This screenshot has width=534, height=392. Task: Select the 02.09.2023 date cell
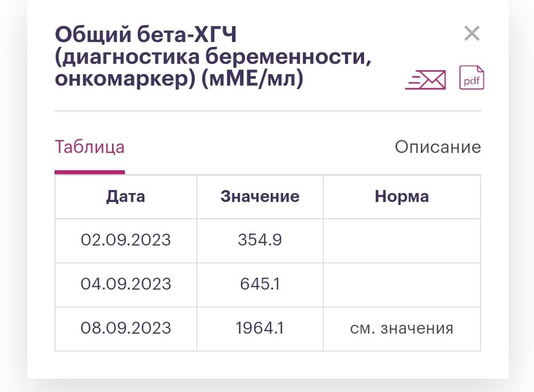[x=125, y=240]
